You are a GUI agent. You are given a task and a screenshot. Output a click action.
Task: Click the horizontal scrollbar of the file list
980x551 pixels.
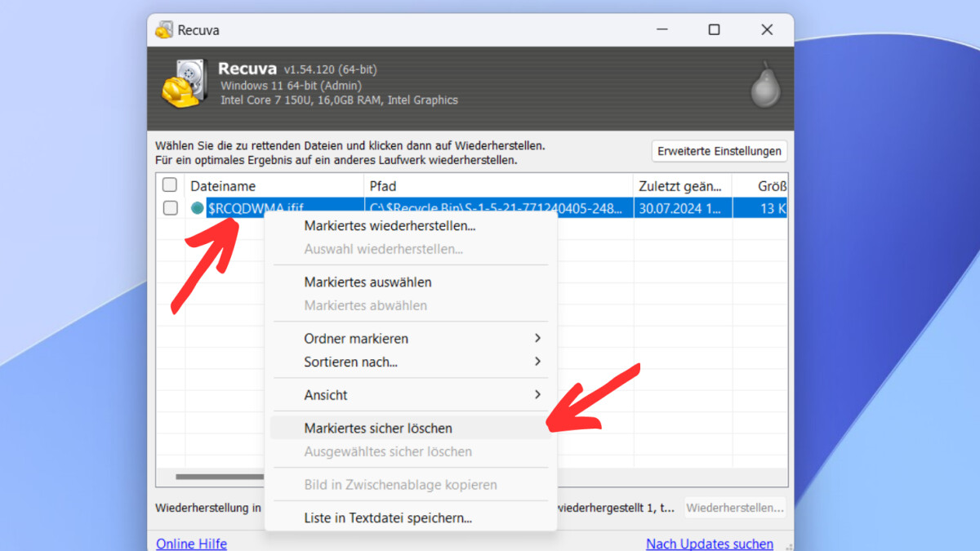click(x=220, y=477)
